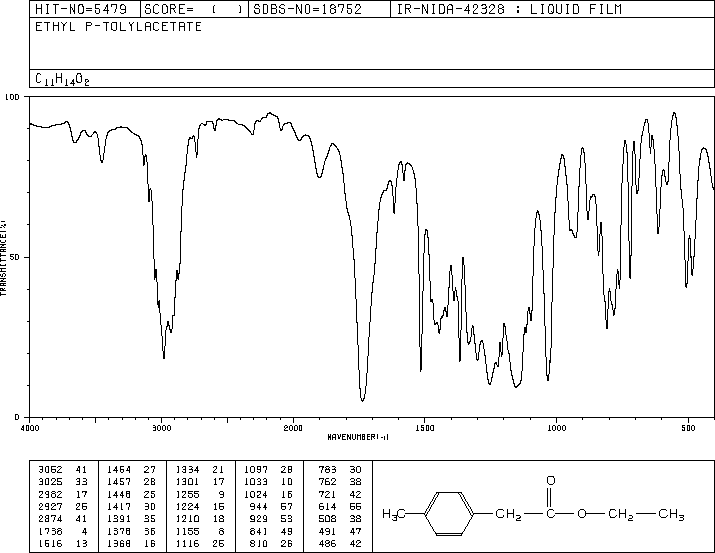Select peak 1301 in the table
This screenshot has height=553, width=715.
point(187,481)
